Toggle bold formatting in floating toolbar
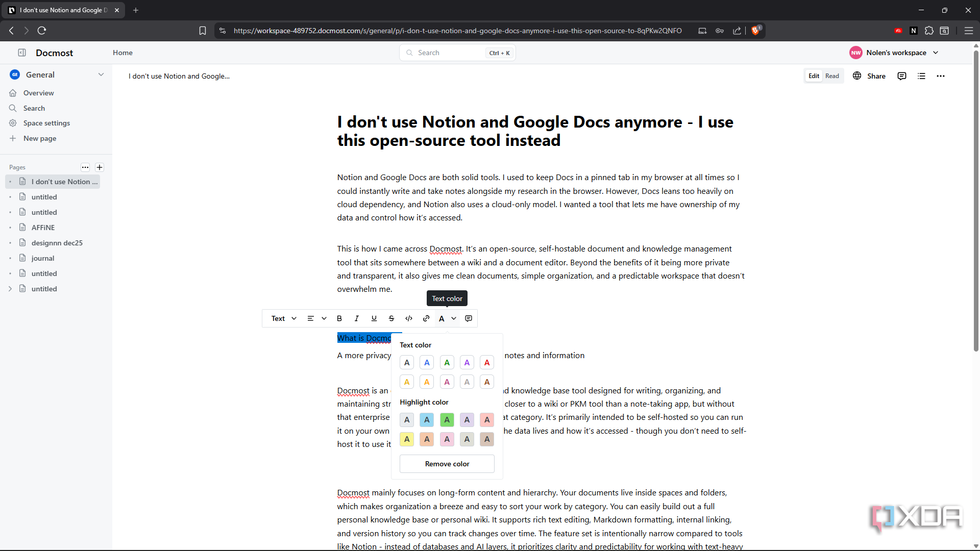 click(339, 318)
